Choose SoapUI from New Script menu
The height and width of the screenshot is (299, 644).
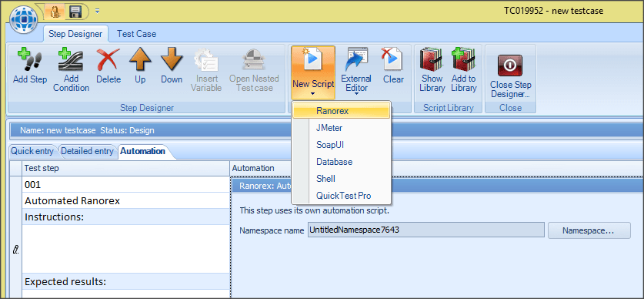tap(342, 145)
